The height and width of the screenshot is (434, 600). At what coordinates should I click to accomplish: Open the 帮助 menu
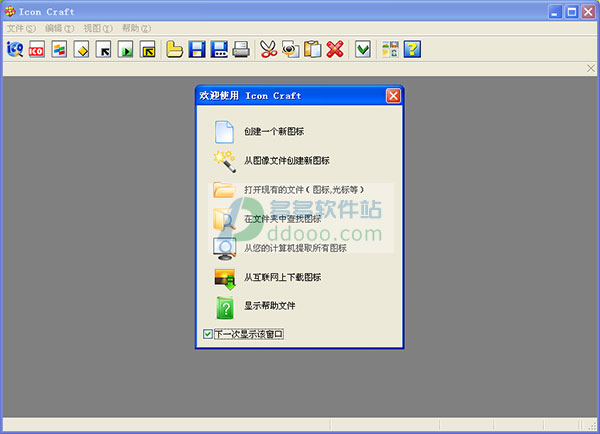tap(136, 28)
